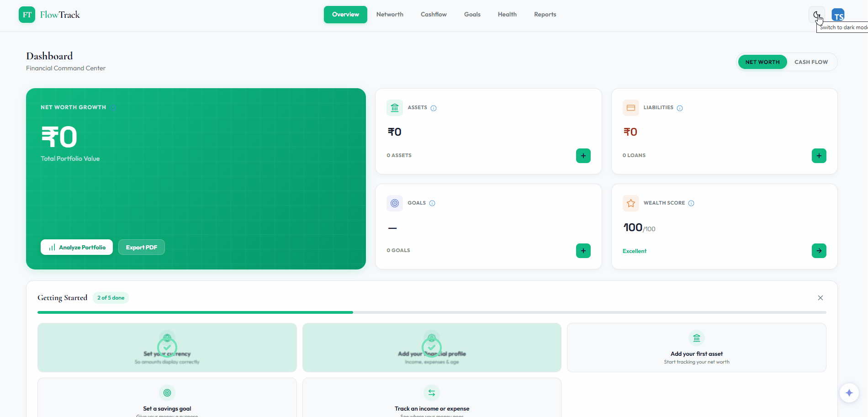Open Wealth Score details arrow button
This screenshot has width=868, height=417.
tap(819, 251)
